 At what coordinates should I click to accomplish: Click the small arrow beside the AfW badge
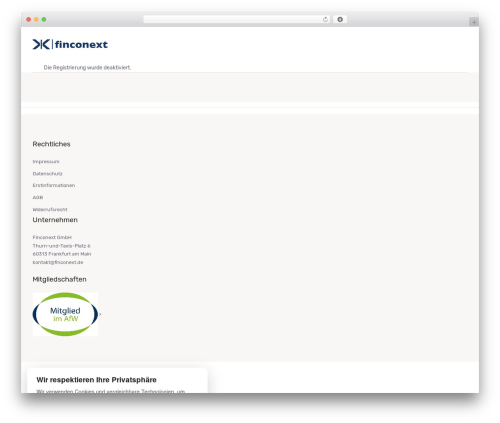[x=100, y=314]
